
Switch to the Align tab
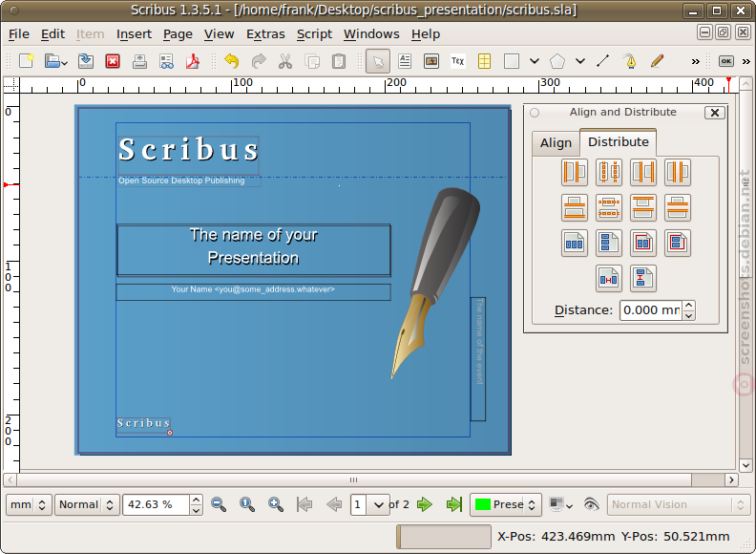click(556, 143)
